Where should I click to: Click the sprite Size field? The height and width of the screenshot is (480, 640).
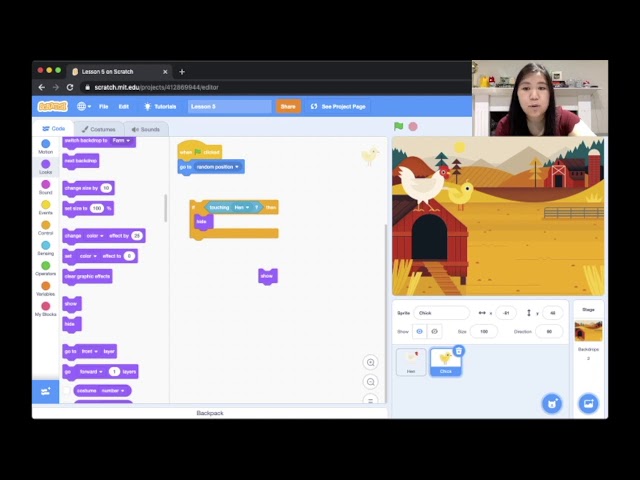(484, 331)
